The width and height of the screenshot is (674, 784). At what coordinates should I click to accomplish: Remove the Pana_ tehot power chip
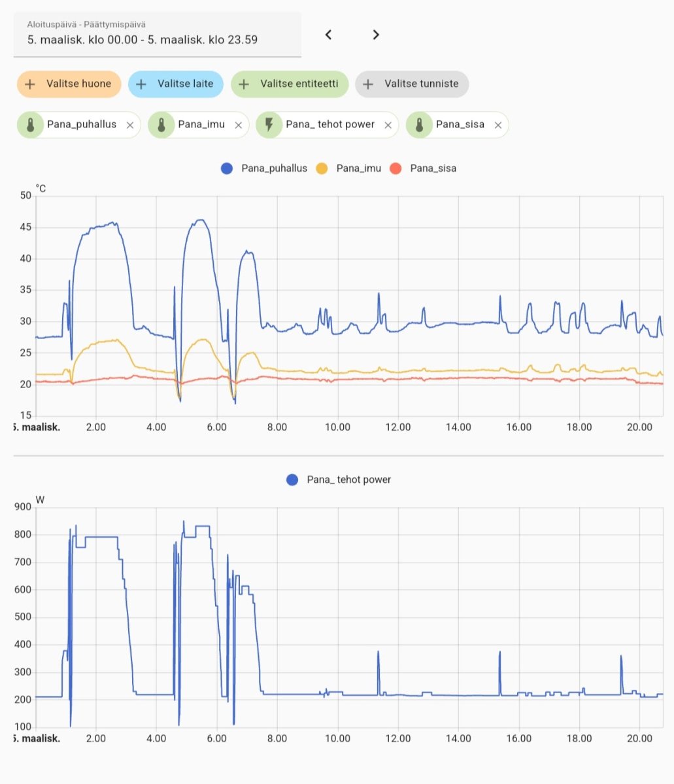click(388, 125)
